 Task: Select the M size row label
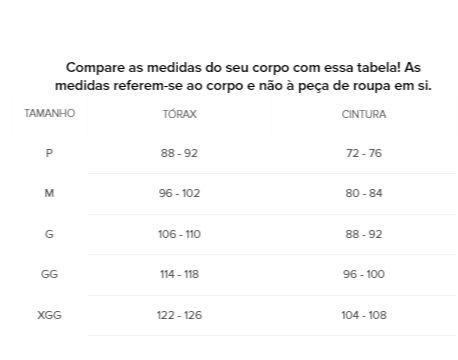(x=49, y=193)
